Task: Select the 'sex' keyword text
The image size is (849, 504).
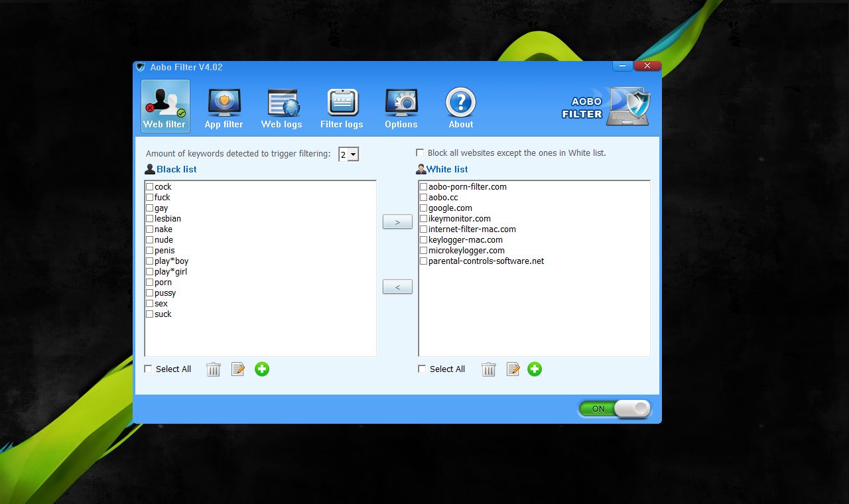Action: coord(161,304)
